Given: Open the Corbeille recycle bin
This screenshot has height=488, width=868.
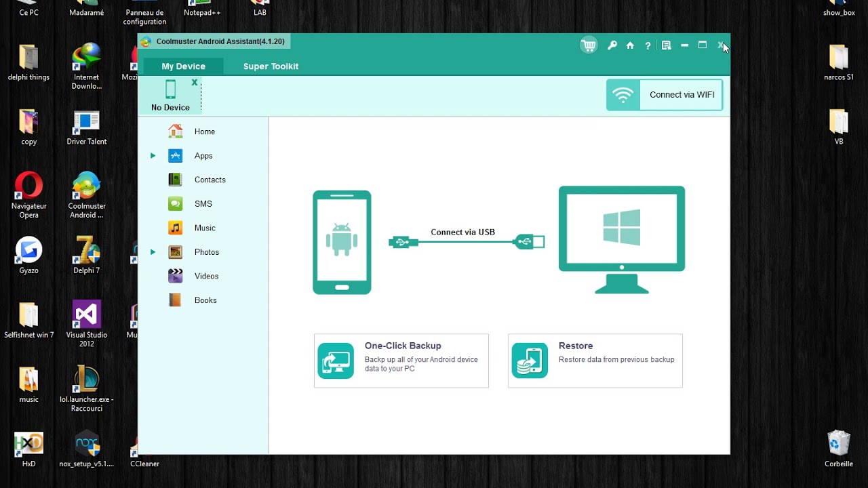Looking at the screenshot, I should [x=839, y=449].
